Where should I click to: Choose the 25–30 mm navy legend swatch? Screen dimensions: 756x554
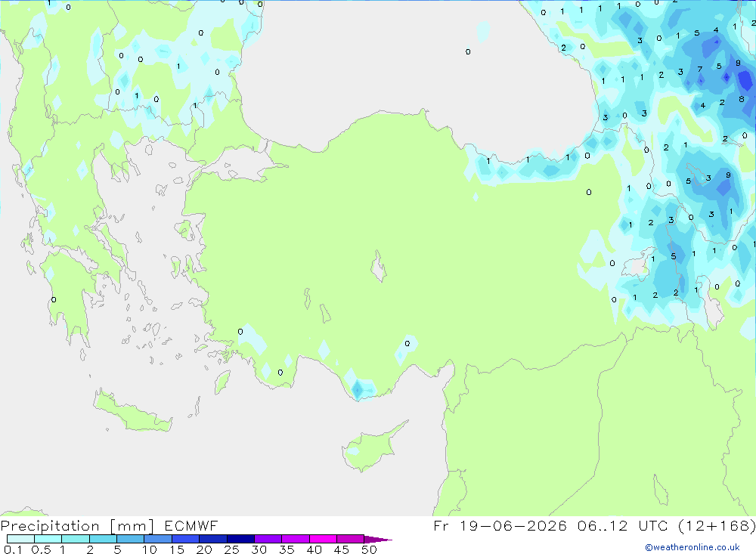click(240, 539)
